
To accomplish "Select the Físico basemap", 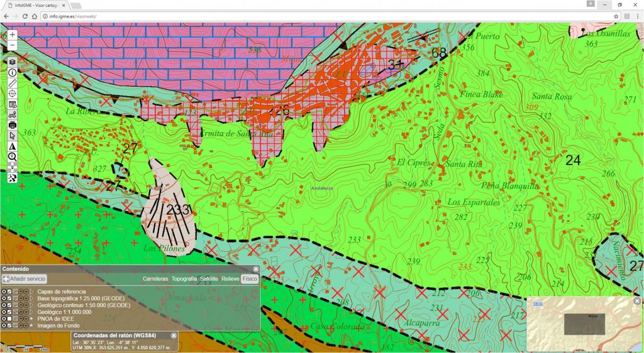I will click(x=249, y=279).
